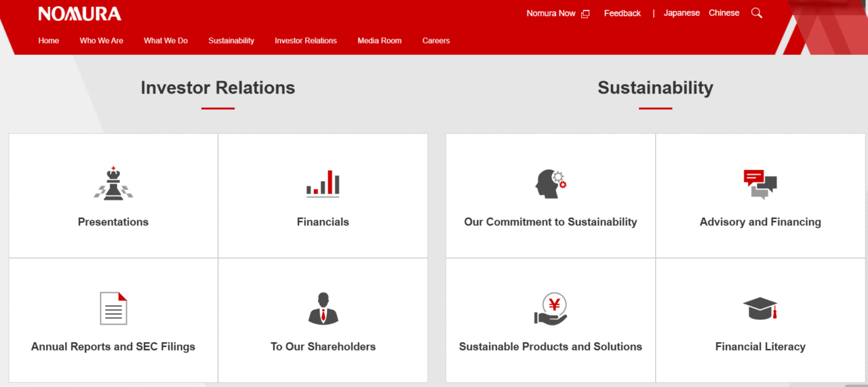Switch site language to Japanese
Viewport: 868px width, 387px height.
pyautogui.click(x=682, y=13)
